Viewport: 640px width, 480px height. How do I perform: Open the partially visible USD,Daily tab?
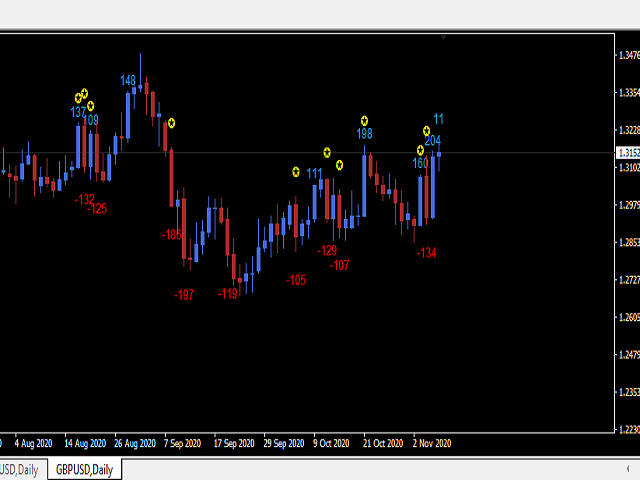click(x=20, y=470)
